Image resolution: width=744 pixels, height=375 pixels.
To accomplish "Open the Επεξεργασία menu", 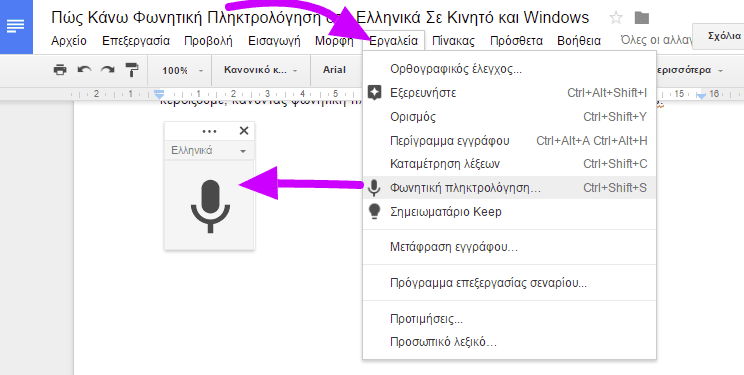I will (136, 41).
